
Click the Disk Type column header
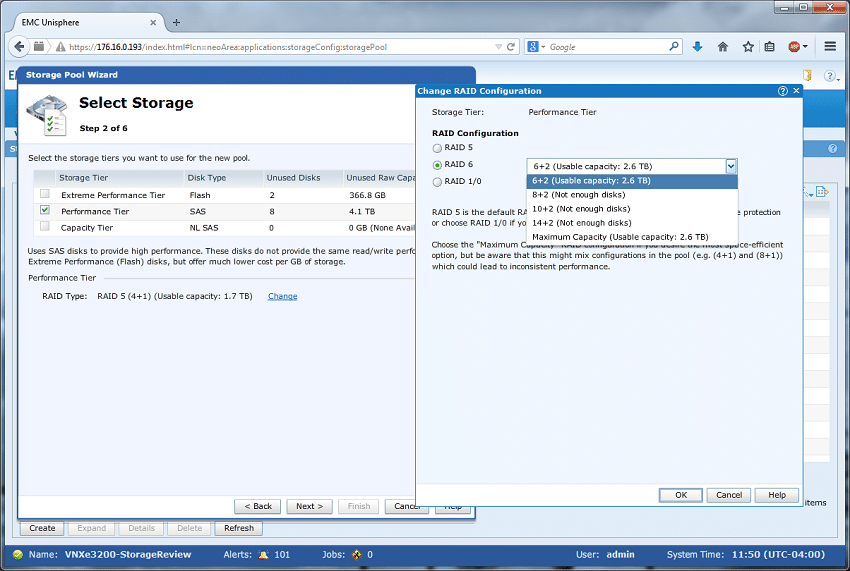coord(223,178)
